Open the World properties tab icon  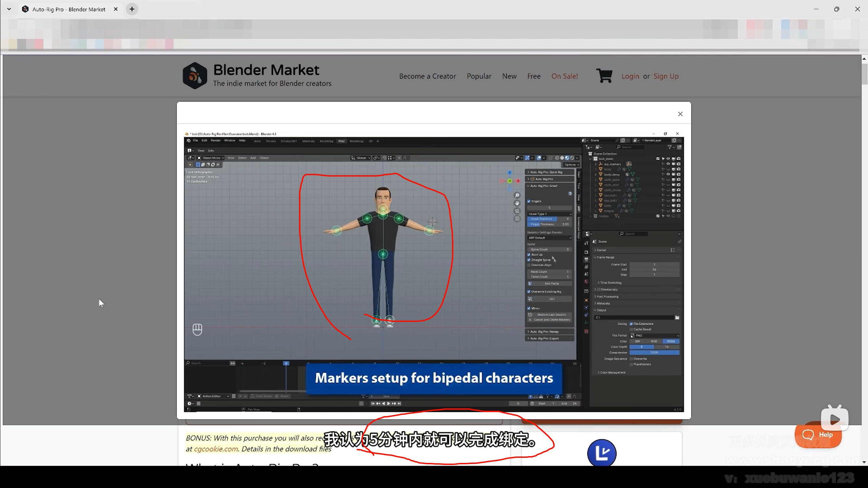pyautogui.click(x=586, y=282)
